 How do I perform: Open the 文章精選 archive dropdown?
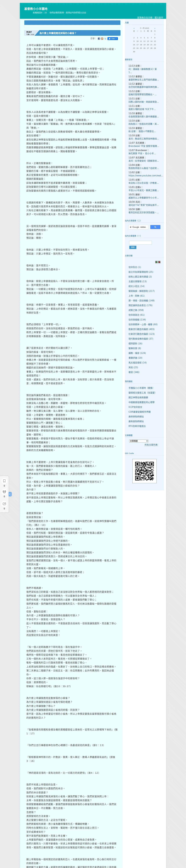tap(139, 441)
